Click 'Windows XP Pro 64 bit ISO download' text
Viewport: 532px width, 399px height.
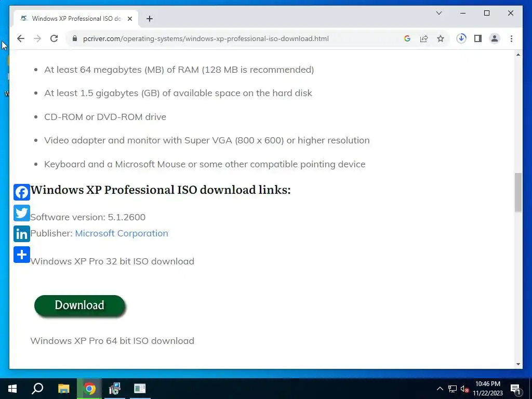coord(112,341)
